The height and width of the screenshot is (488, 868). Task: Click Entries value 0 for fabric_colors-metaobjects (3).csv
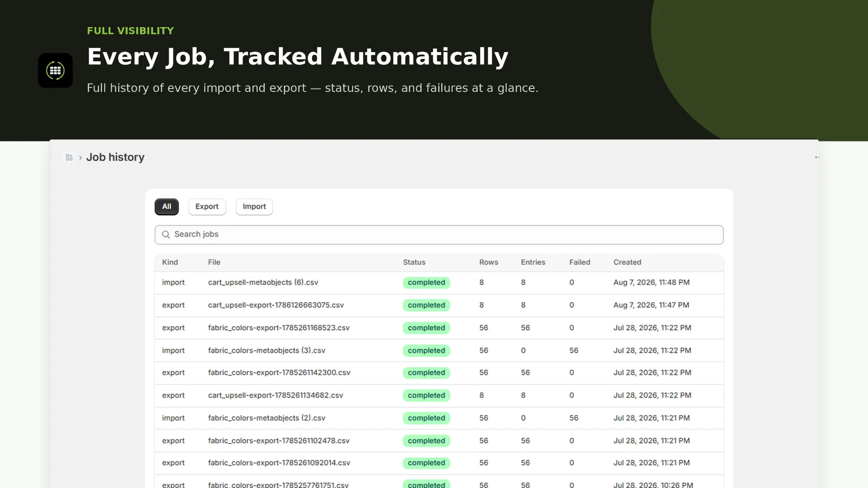pyautogui.click(x=524, y=351)
